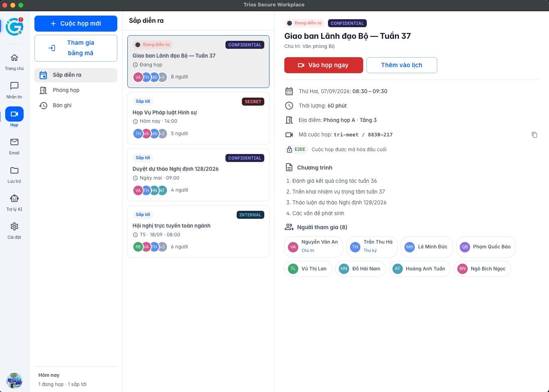The image size is (549, 392).
Task: Select the Giao ban Lãnh đạo Bộ meeting card
Action: coord(198,62)
